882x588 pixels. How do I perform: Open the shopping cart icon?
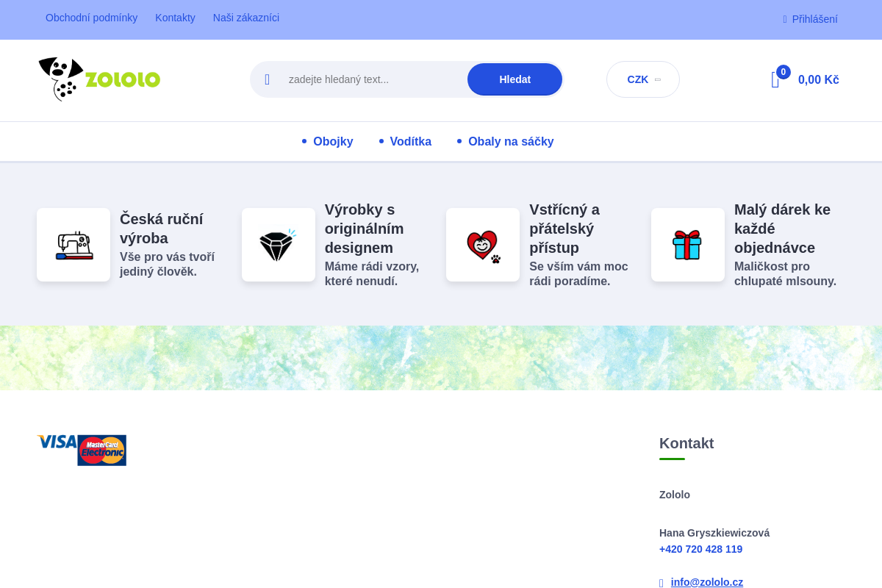(x=775, y=80)
